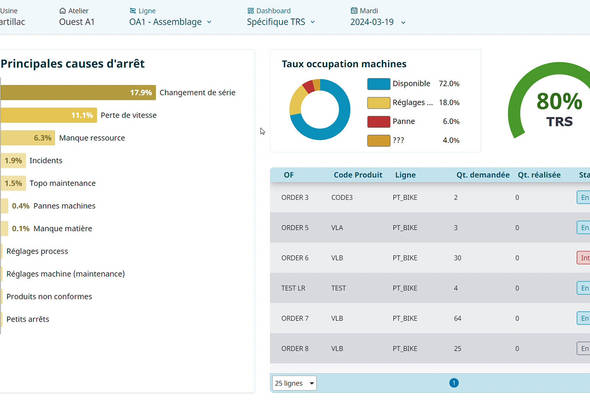590x408 pixels.
Task: Open the OA1 - Assemblage line dropdown
Action: [170, 22]
